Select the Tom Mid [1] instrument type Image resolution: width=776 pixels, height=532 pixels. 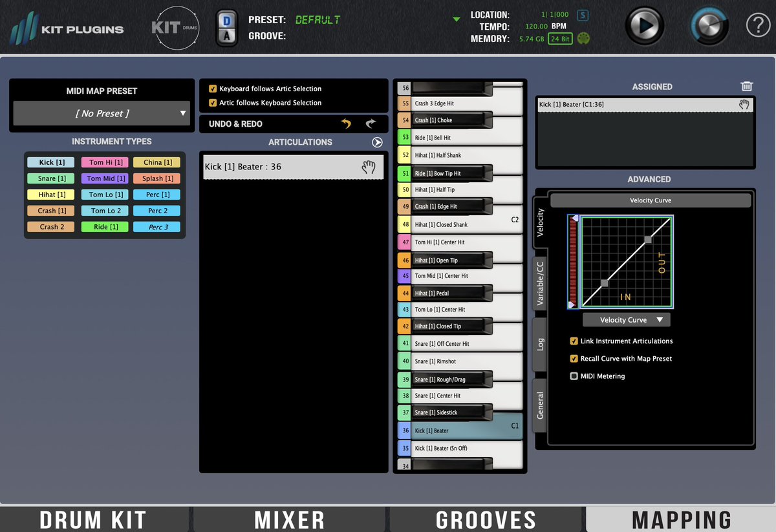pos(104,178)
